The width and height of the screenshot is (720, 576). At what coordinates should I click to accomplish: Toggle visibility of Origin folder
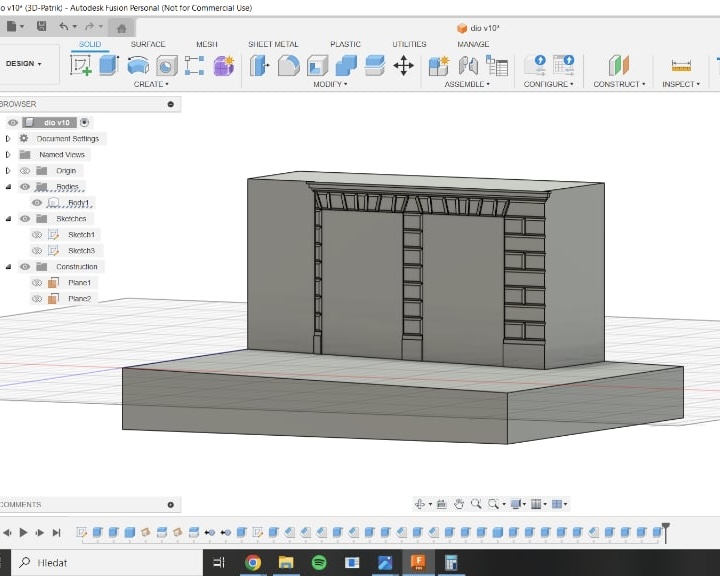point(25,171)
